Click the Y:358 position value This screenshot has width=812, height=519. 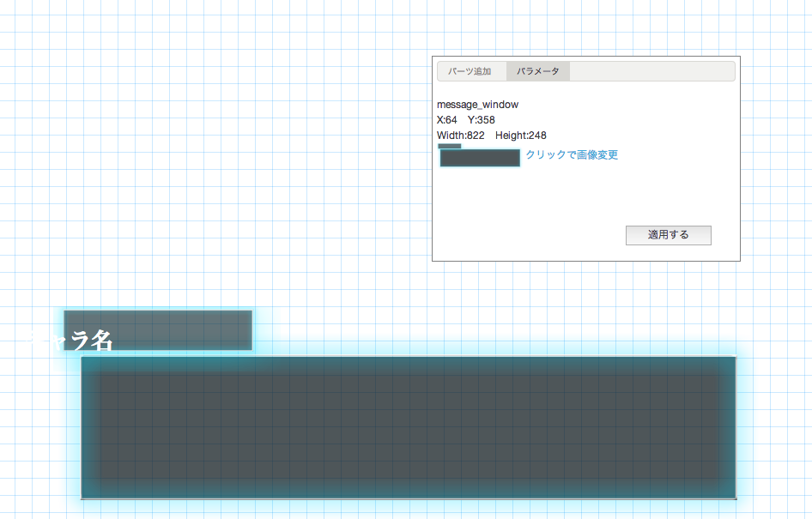click(x=481, y=120)
